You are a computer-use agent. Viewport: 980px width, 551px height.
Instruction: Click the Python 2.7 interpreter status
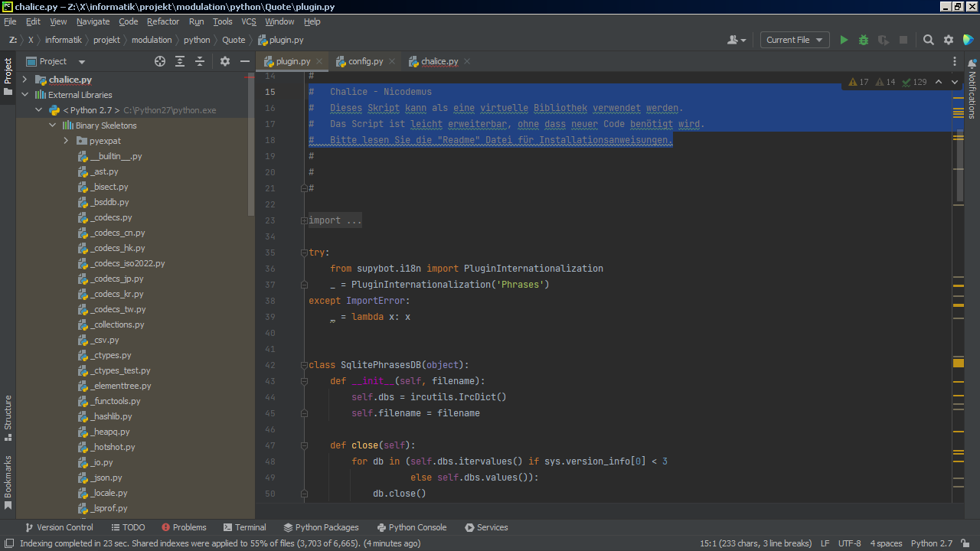click(x=931, y=543)
